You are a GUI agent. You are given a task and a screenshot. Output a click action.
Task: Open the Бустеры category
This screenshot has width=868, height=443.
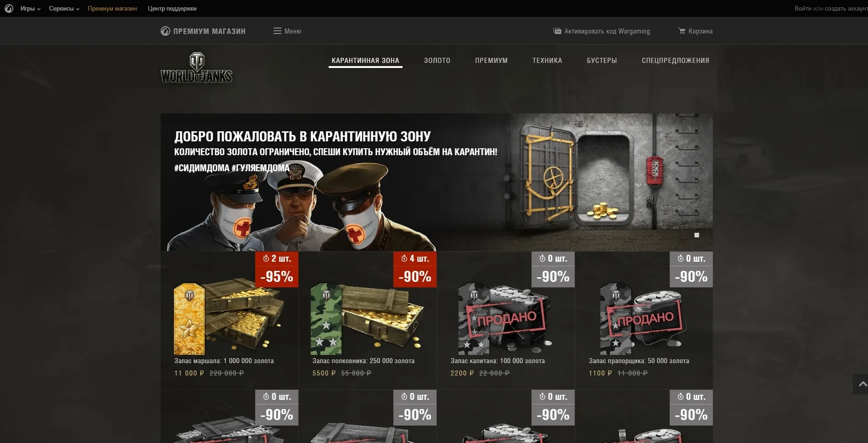[602, 60]
